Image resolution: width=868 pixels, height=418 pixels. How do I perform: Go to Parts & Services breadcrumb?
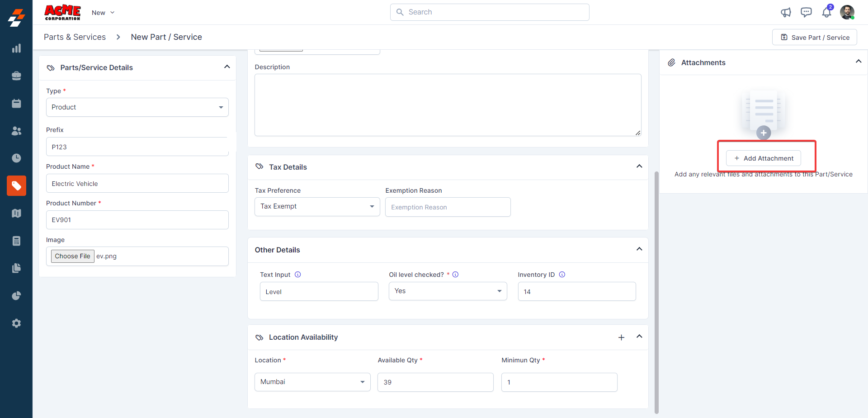pyautogui.click(x=75, y=37)
